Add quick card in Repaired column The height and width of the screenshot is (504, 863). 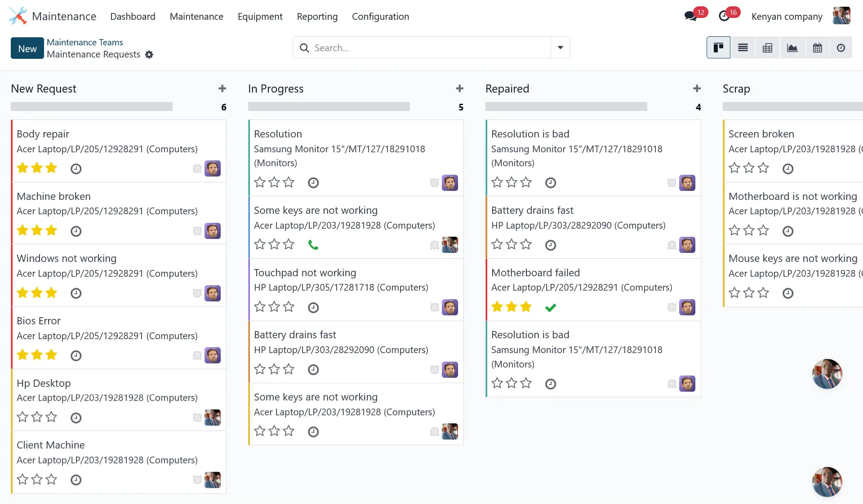tap(697, 88)
